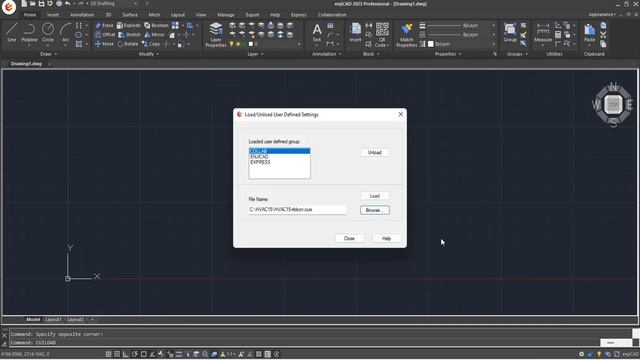Open file from quick access toolbar
The image size is (640, 360).
(32, 4)
